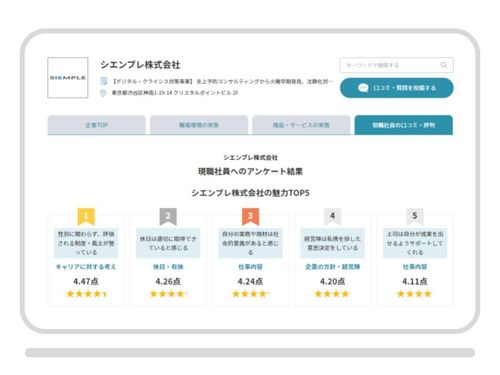Click the 現職社員へのアンケート結果 heading
The width and height of the screenshot is (500, 375).
click(x=250, y=171)
